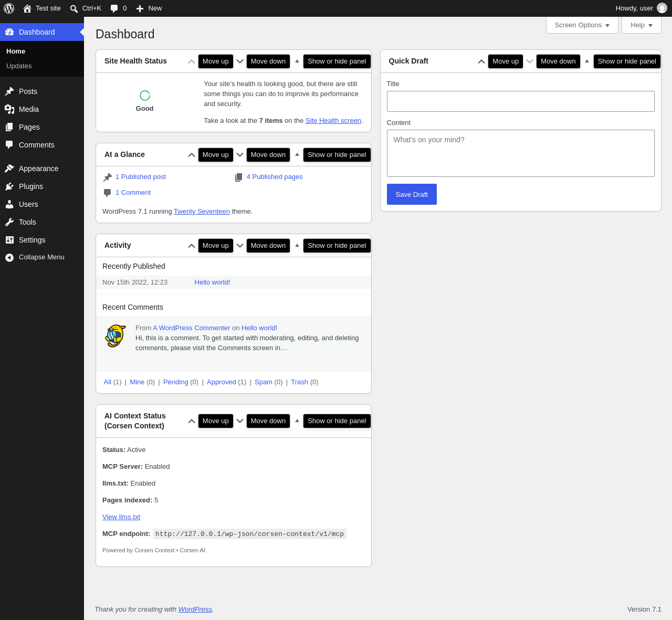This screenshot has width=672, height=620.
Task: Open Media from the sidebar menu
Action: pyautogui.click(x=42, y=109)
